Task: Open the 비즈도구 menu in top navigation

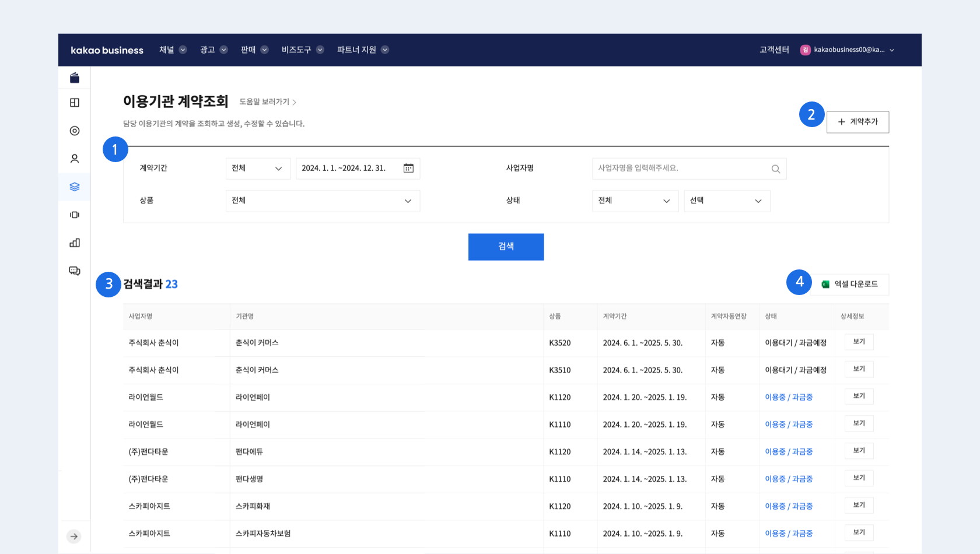Action: click(302, 50)
